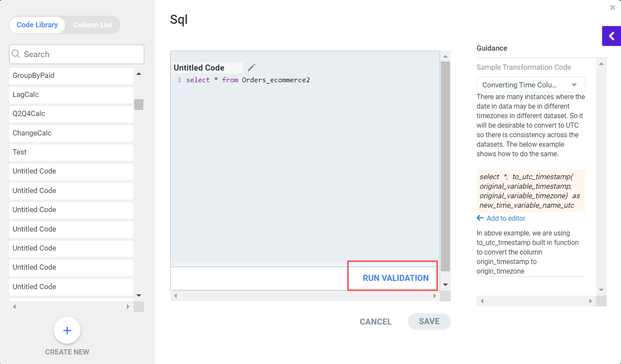This screenshot has height=364, width=621.
Task: Click the Add to editor link
Action: (x=506, y=218)
